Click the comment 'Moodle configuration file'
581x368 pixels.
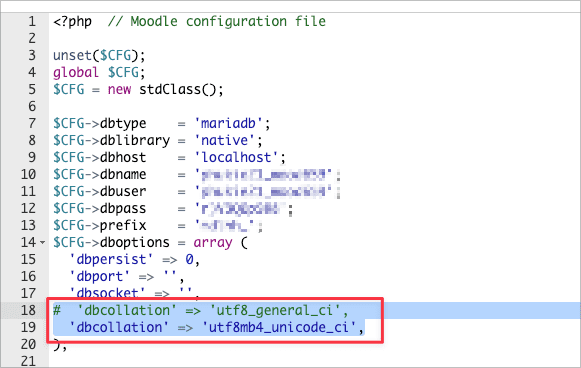coord(228,21)
